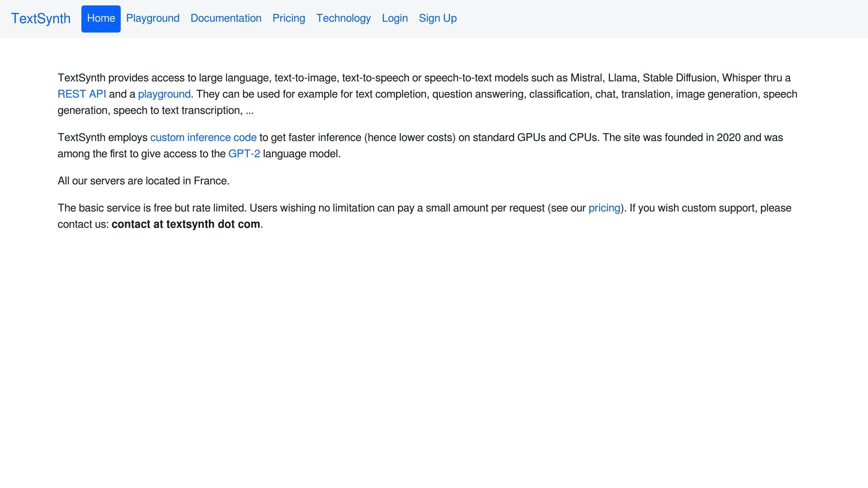
Task: Follow the inline pricing link in the paragraph
Action: click(x=604, y=208)
